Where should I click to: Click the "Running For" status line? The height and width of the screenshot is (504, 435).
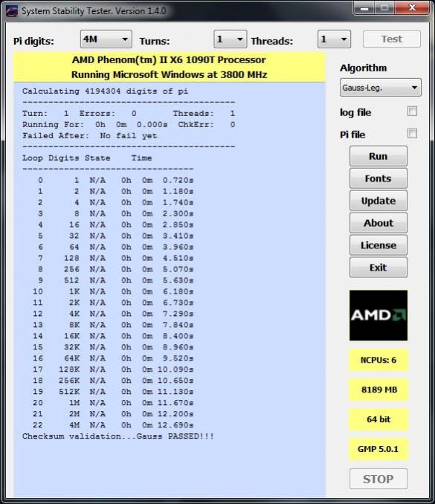pyautogui.click(x=129, y=124)
